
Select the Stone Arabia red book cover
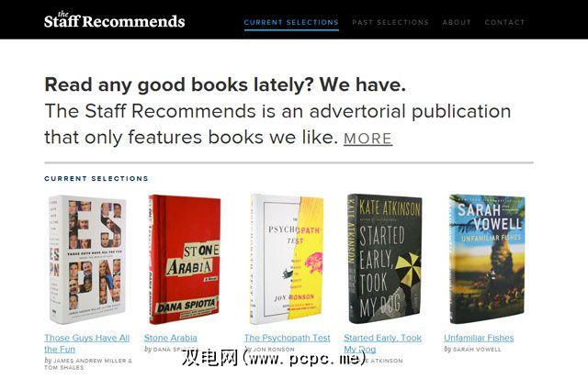click(x=184, y=259)
